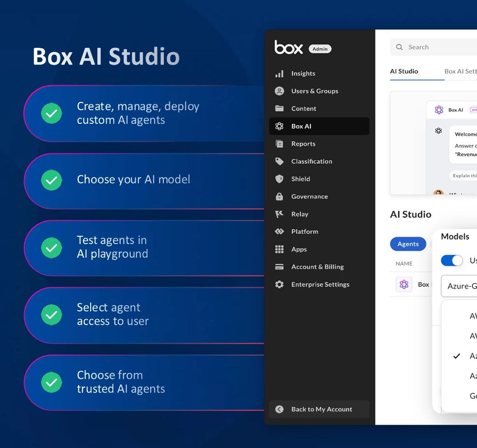477x448 pixels.
Task: Click the Box AI Studio title
Action: point(106,56)
